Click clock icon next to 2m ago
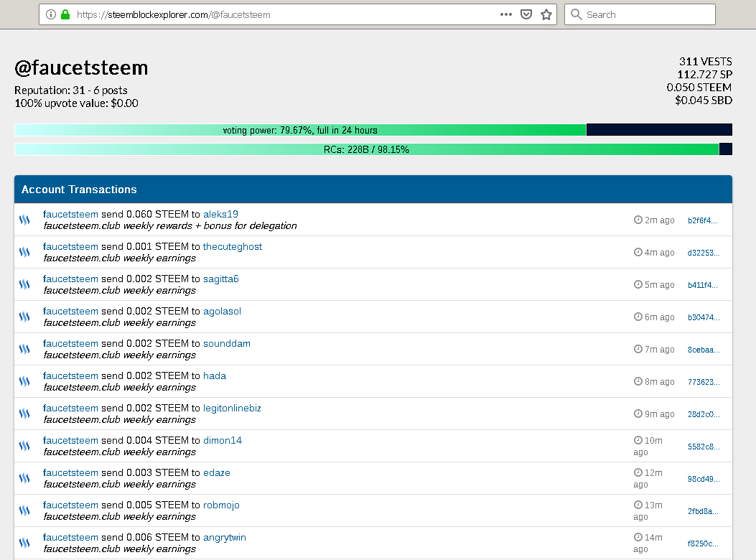756x560 pixels. click(638, 220)
